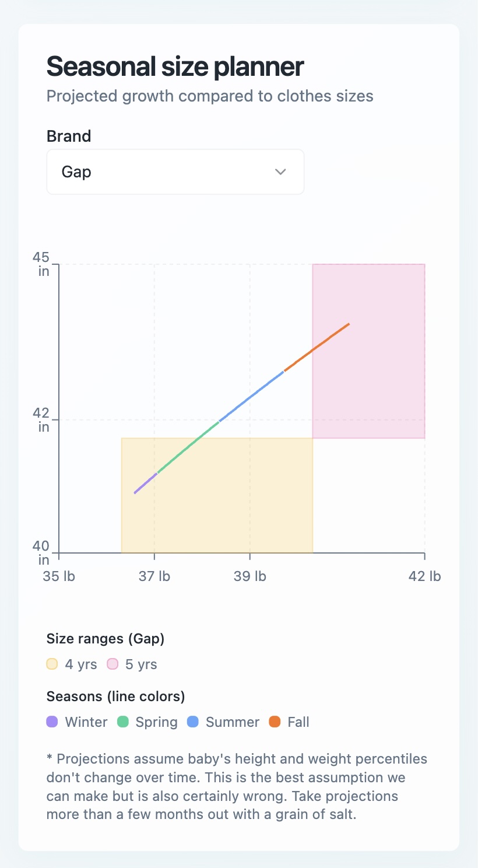Click the Summer blue legend dot
The width and height of the screenshot is (478, 868).
[x=193, y=722]
